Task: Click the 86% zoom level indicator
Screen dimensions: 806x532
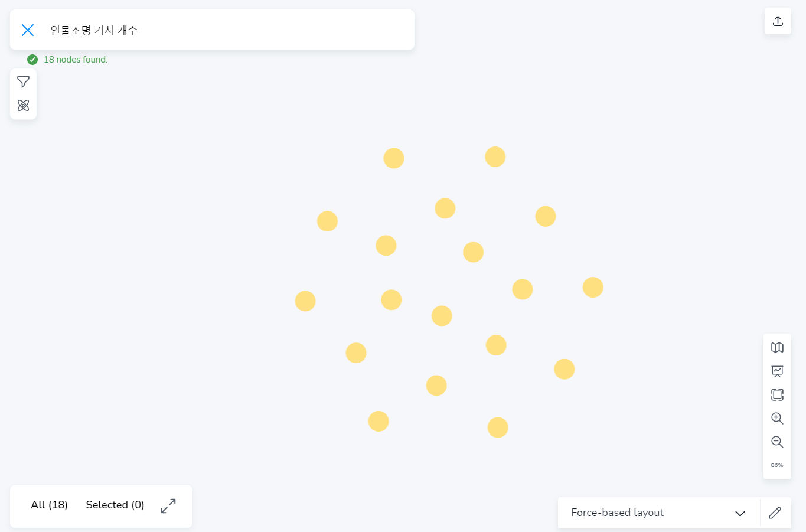Action: [x=777, y=465]
